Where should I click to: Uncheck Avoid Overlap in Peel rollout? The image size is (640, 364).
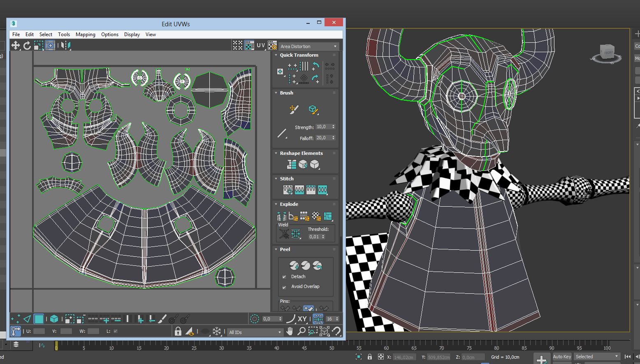(284, 287)
